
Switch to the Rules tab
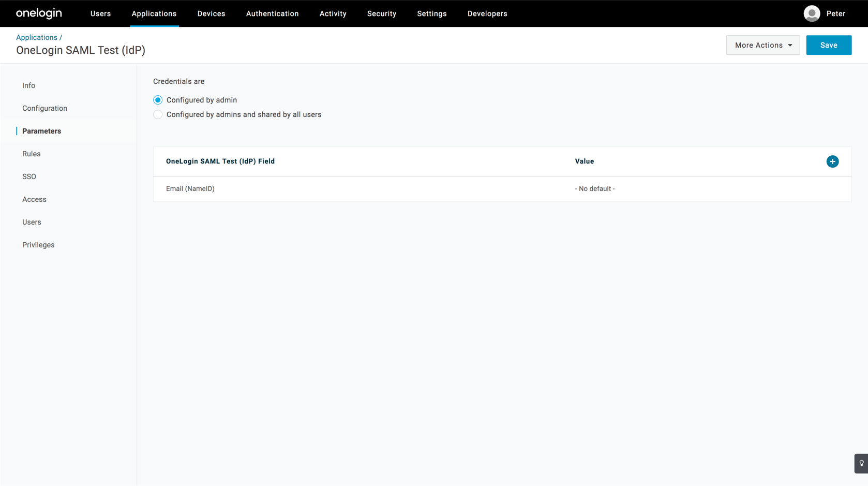click(31, 154)
